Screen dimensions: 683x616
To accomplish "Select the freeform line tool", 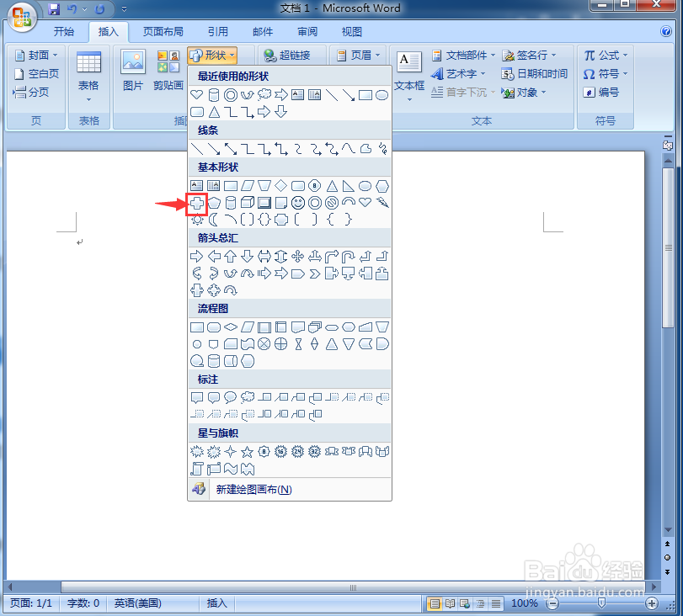I will [366, 149].
